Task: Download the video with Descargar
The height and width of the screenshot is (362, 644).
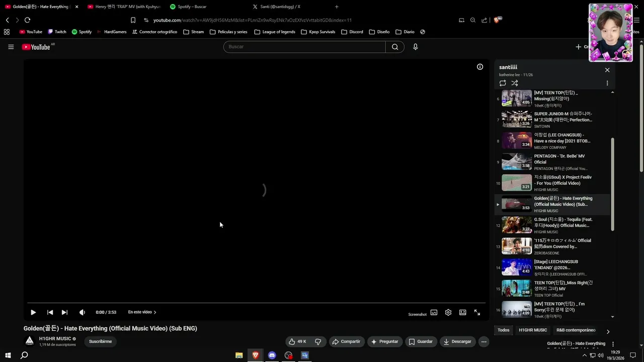Action: pyautogui.click(x=458, y=341)
